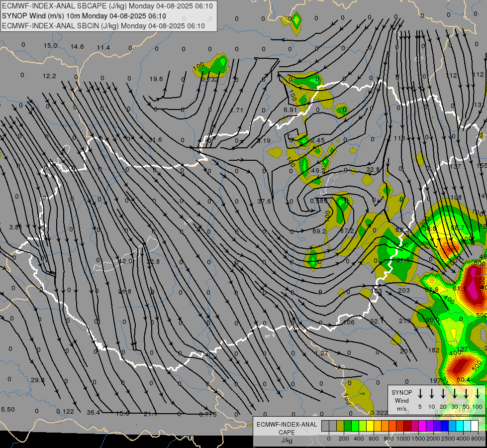Click the map value 14.6

(x=77, y=47)
